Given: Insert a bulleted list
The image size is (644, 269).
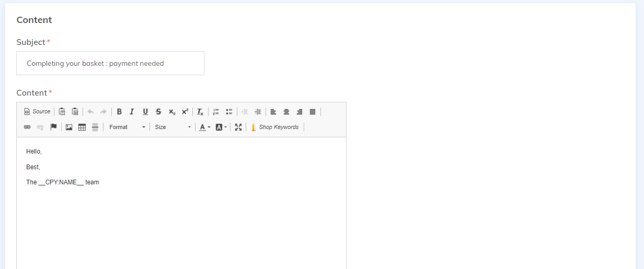Looking at the screenshot, I should click(229, 112).
